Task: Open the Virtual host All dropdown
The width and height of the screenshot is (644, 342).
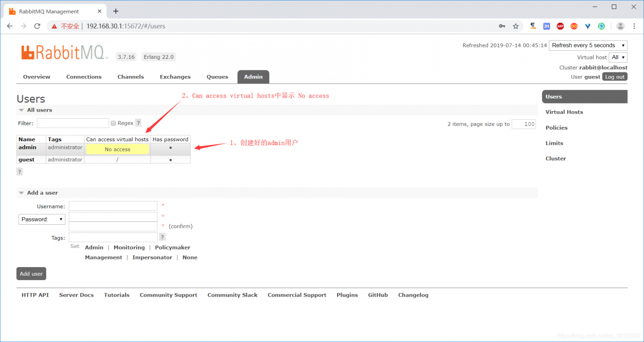Action: click(x=618, y=57)
